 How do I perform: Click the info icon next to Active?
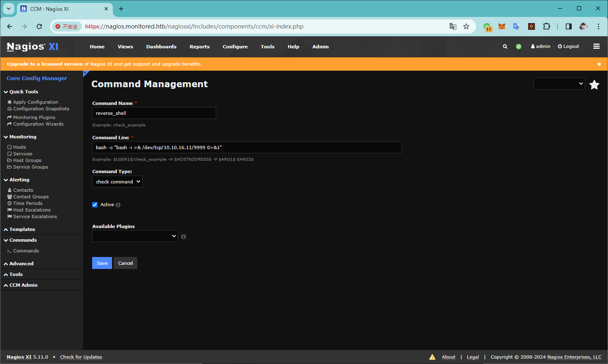[118, 205]
